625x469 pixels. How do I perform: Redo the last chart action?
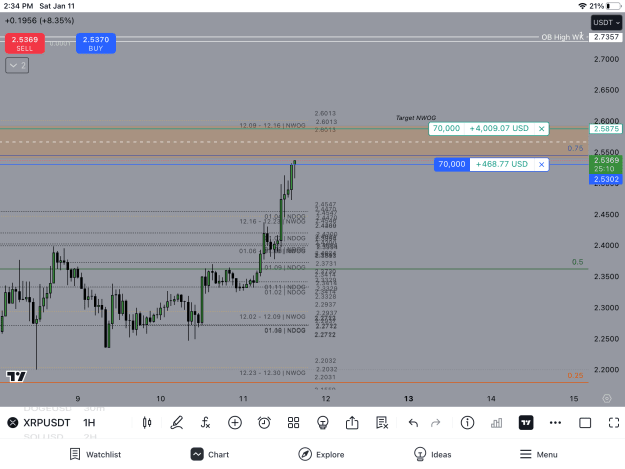click(x=436, y=423)
